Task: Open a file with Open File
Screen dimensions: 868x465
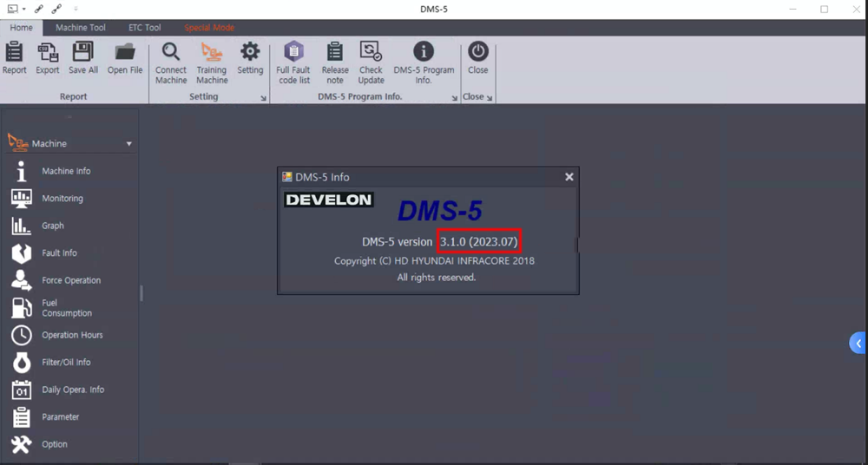Action: 125,58
